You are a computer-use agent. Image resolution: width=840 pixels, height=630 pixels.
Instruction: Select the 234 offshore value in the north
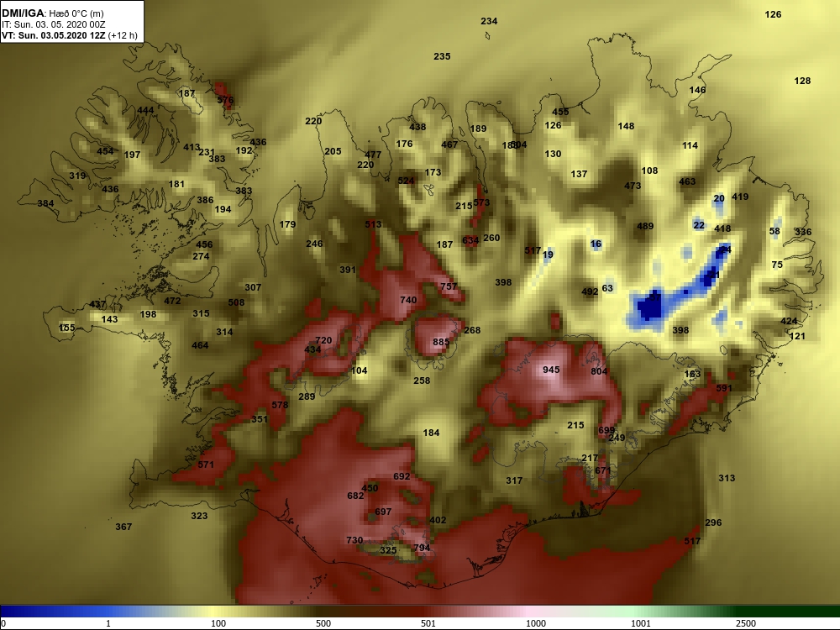click(489, 21)
